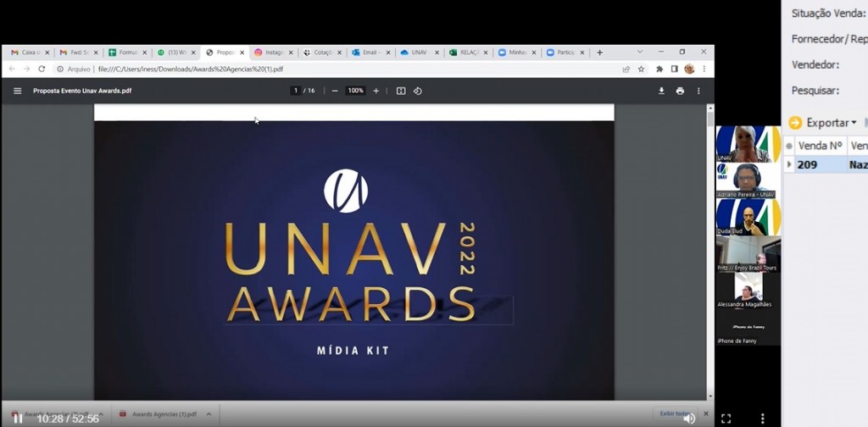Viewport: 868px width, 427px height.
Task: Click the table select-all asterisk cell
Action: pos(789,146)
